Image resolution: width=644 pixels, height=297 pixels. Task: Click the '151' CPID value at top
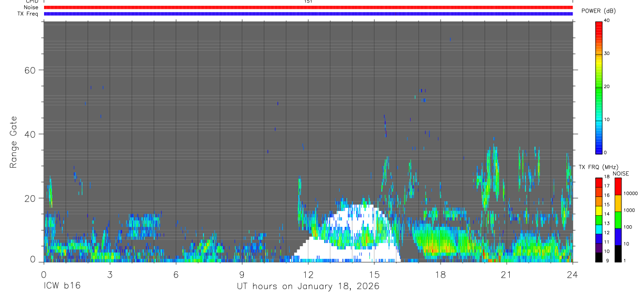click(308, 2)
